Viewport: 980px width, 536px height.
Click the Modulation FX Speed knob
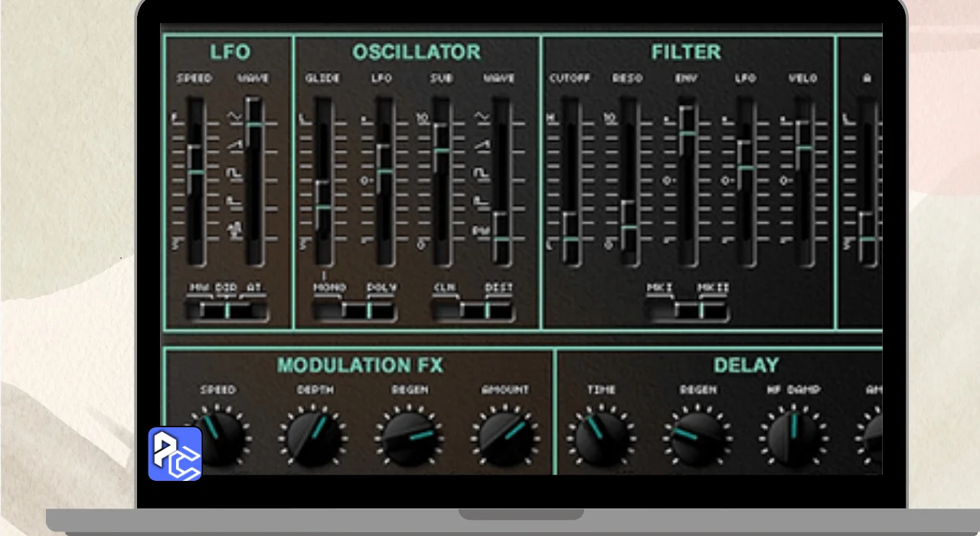tap(217, 437)
